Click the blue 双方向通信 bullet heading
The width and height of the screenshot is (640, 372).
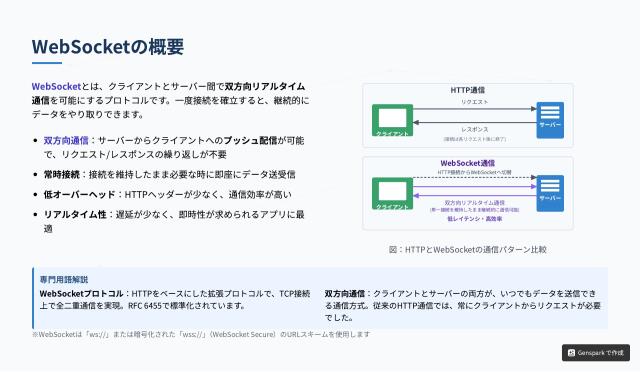(x=66, y=140)
